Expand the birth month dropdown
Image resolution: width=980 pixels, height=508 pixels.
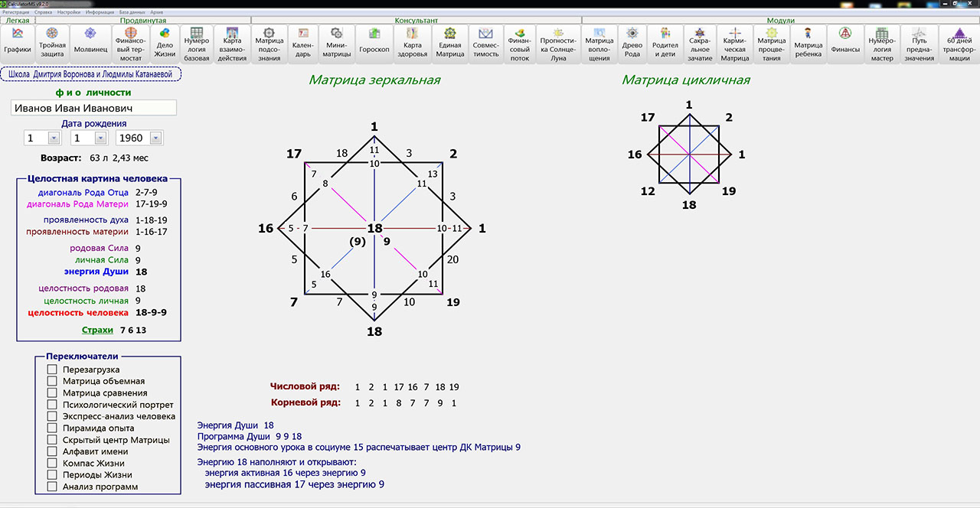pos(100,138)
